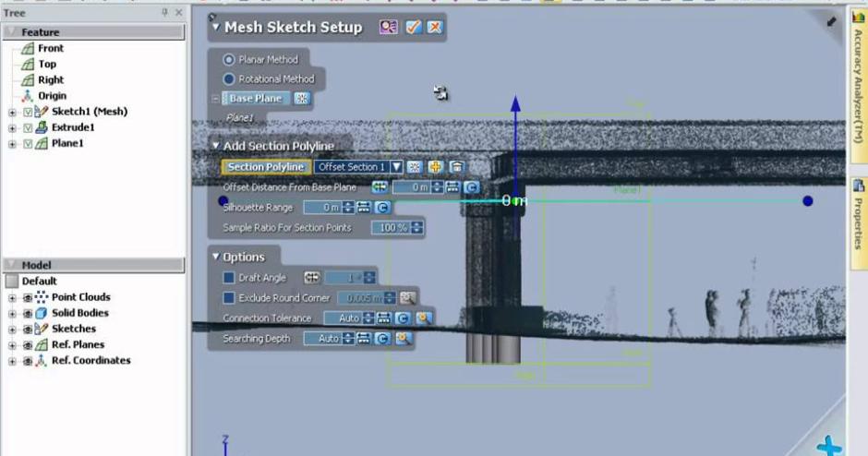Click magnifier estimate icon for Connection Tolerance
Screen dimensions: 868x456
pyautogui.click(x=424, y=318)
